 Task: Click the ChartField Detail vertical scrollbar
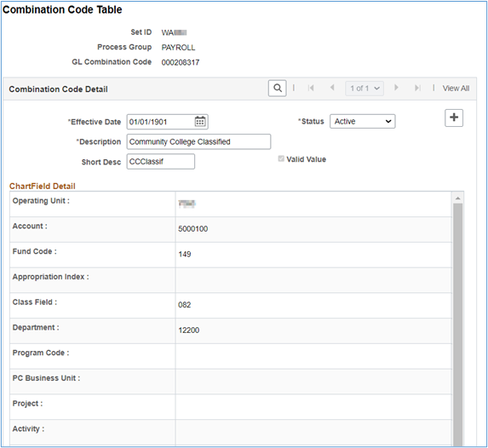point(458,324)
